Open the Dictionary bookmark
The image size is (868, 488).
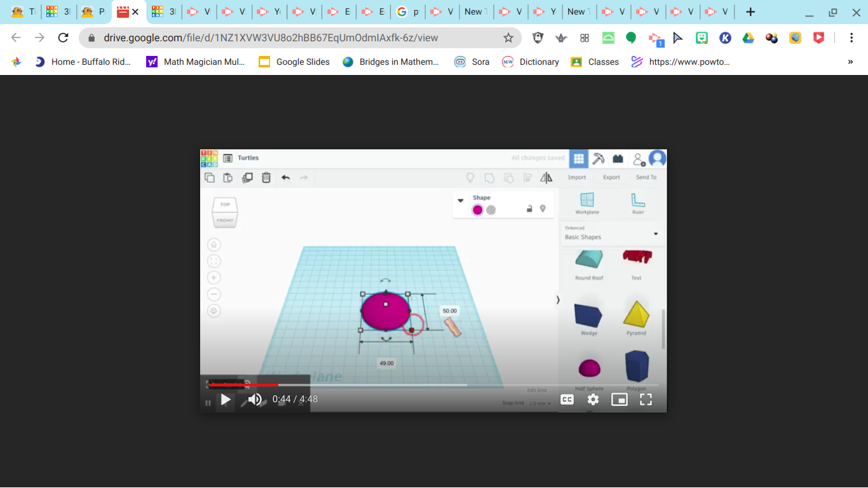(x=531, y=62)
